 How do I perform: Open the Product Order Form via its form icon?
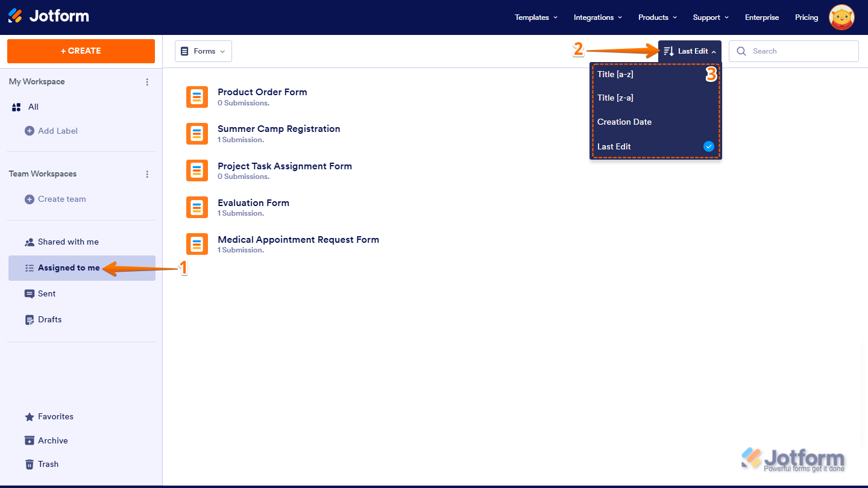click(197, 97)
